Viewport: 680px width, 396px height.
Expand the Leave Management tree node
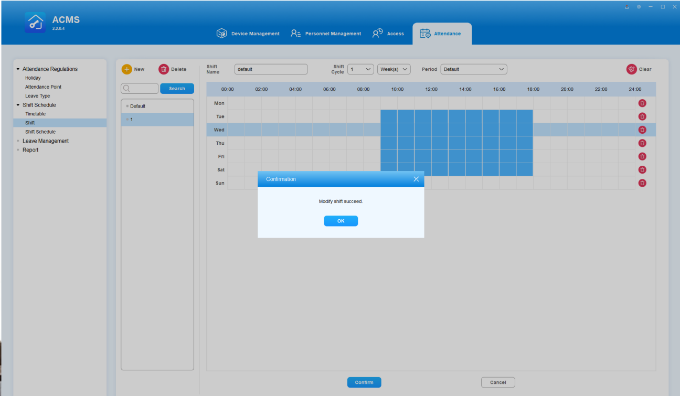pyautogui.click(x=18, y=141)
